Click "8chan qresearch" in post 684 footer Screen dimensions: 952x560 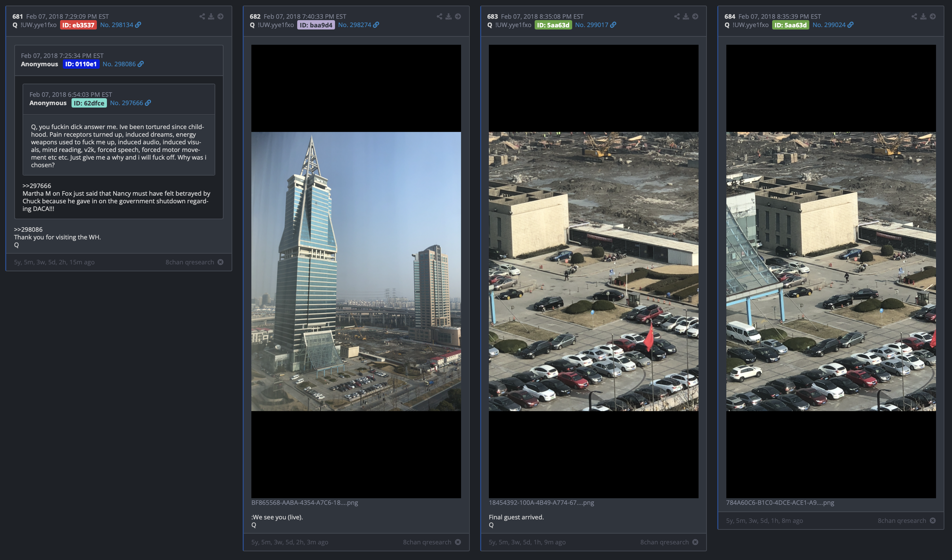902,520
